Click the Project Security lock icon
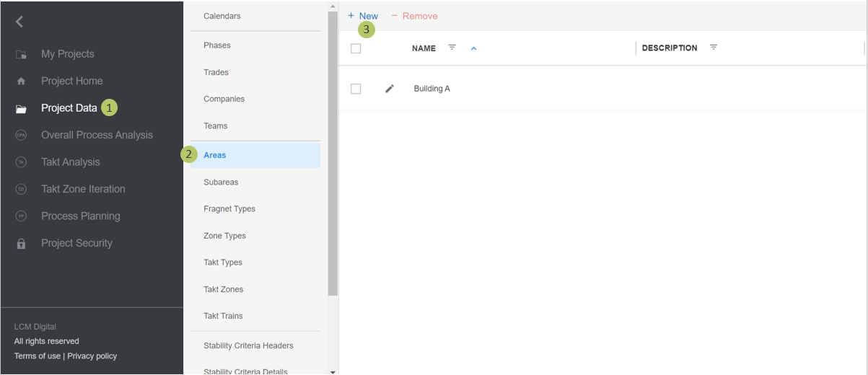Screen dimensions: 868x375 21,244
